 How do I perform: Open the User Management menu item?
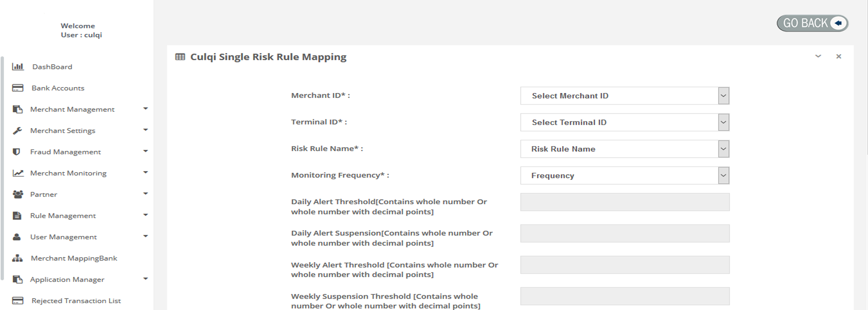(63, 237)
